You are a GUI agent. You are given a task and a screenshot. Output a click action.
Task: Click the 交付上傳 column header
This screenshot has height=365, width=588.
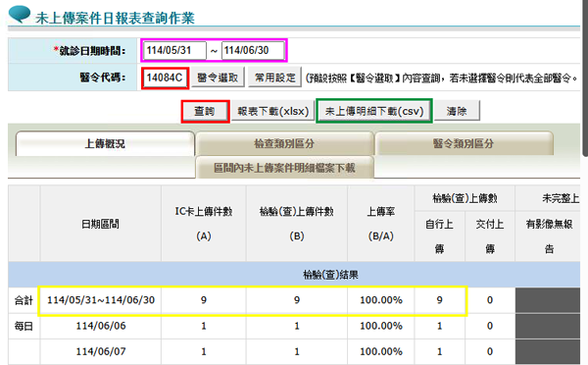[x=490, y=236]
